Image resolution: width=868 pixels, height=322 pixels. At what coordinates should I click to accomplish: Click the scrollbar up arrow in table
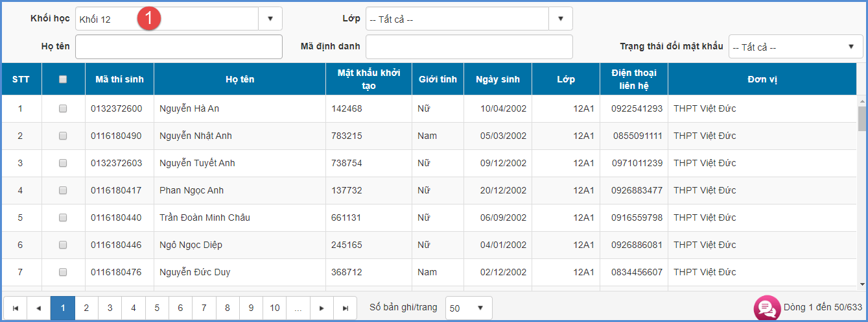click(x=862, y=101)
